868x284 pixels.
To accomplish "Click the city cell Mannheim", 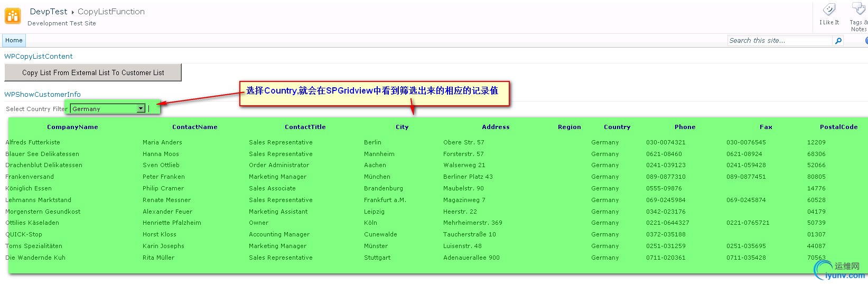I will (x=379, y=154).
